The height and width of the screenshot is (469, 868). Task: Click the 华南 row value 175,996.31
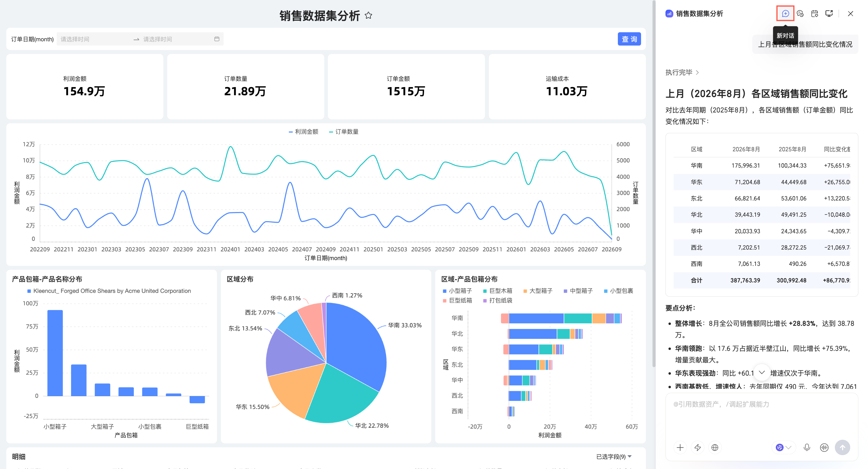tap(746, 165)
